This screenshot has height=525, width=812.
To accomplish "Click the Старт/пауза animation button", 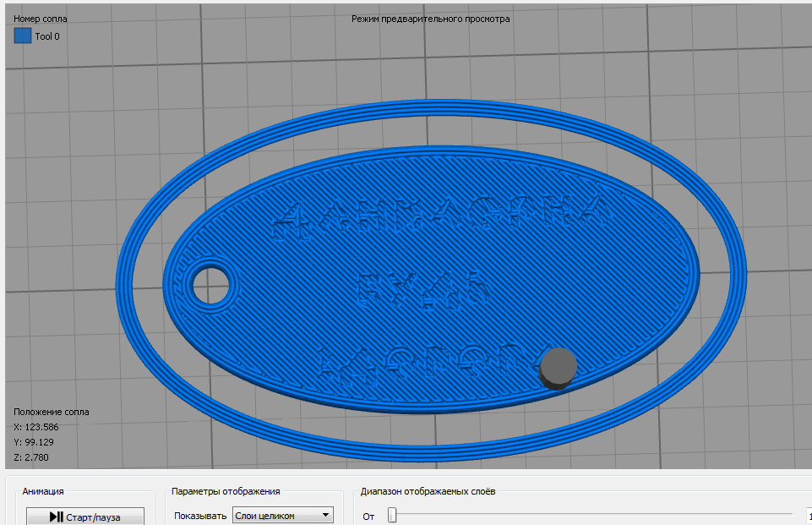I will (x=84, y=516).
